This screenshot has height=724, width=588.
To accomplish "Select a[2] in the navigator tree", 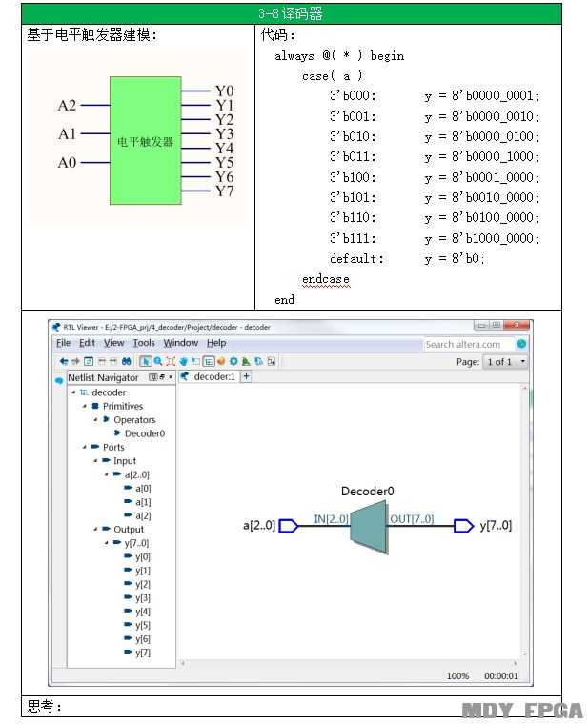I will click(x=143, y=515).
